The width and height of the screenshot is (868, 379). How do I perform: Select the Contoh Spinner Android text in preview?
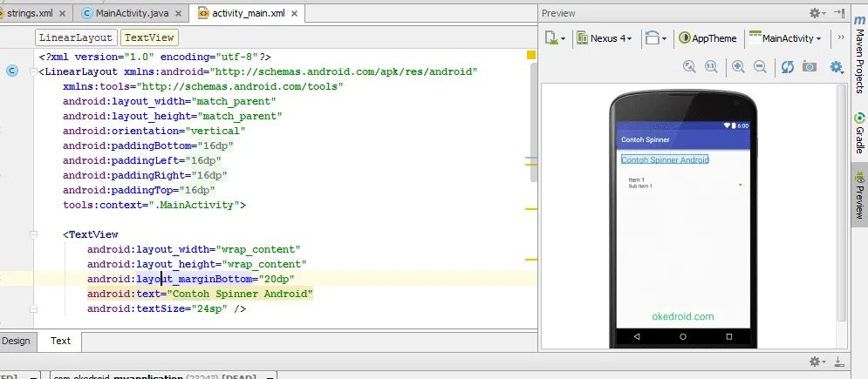[x=665, y=159]
